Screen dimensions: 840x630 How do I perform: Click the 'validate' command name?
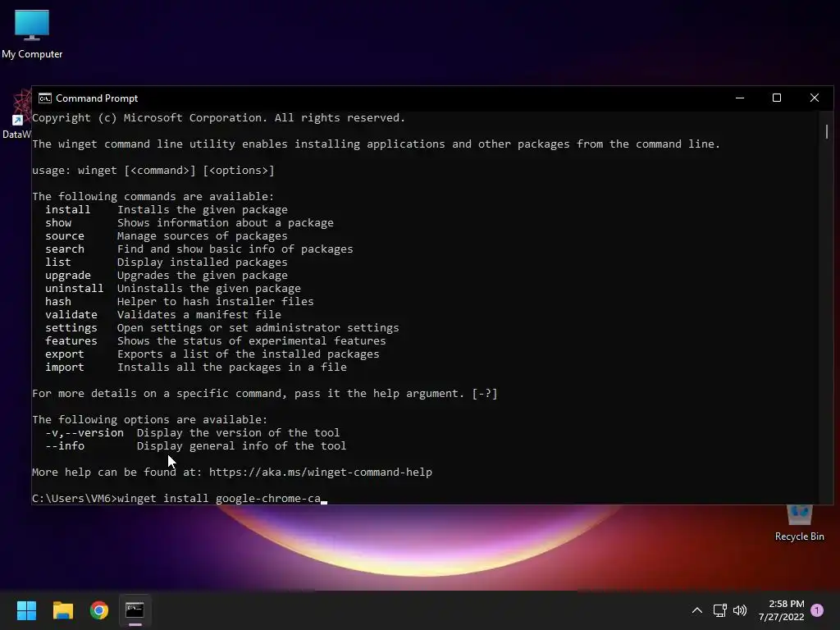coord(71,314)
